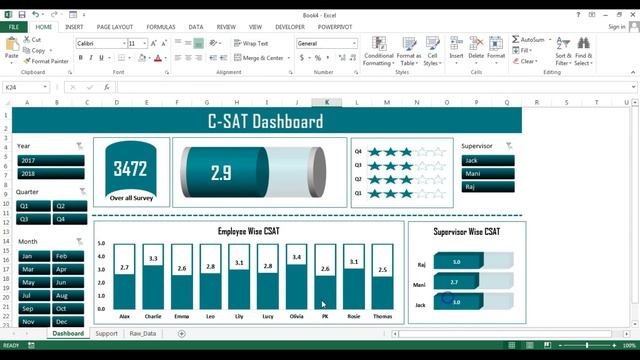Click the Copy icon
This screenshot has width=640, height=360.
pos(27,50)
